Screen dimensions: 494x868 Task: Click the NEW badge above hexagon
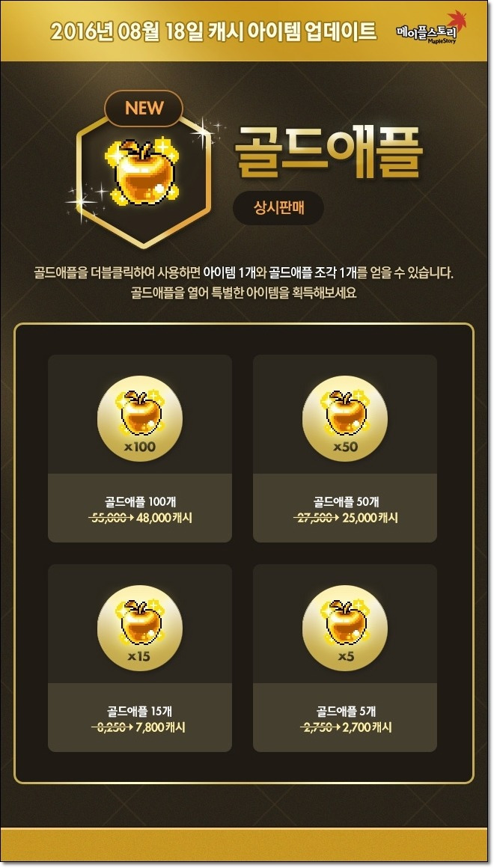coord(144,108)
